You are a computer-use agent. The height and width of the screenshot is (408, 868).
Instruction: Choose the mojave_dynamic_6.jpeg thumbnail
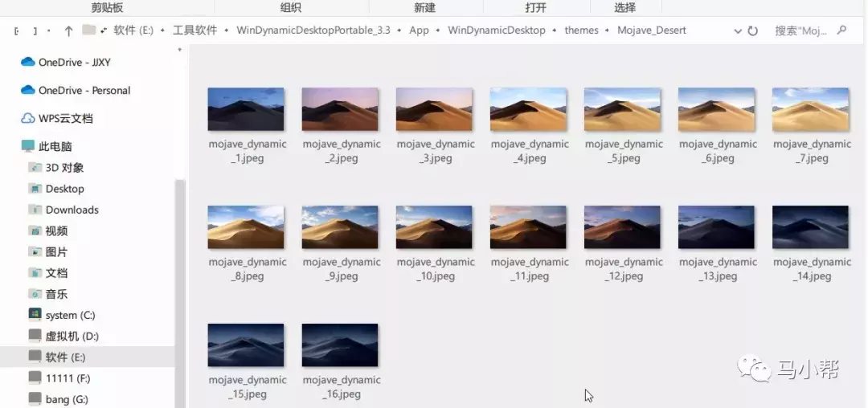click(x=716, y=109)
